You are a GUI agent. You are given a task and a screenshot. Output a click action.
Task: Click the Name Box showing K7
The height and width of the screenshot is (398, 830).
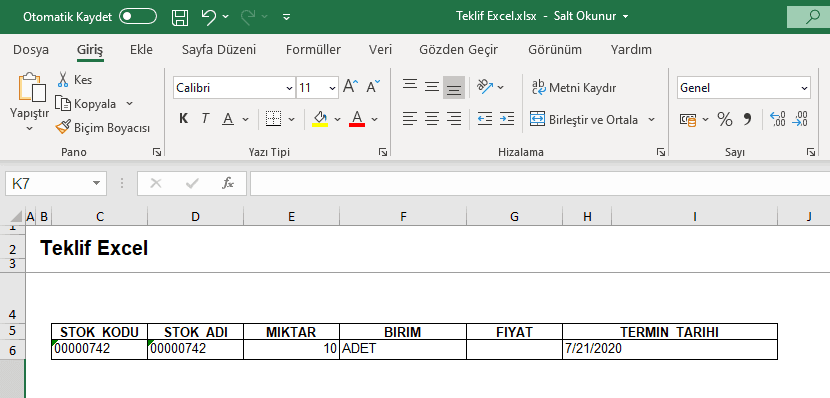56,184
